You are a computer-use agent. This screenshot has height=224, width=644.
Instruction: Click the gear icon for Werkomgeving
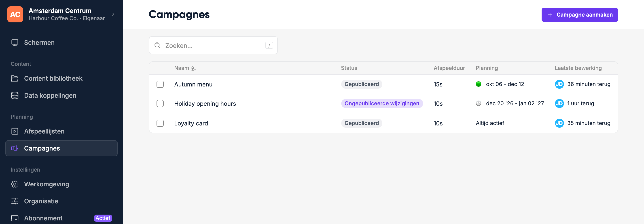(x=15, y=184)
